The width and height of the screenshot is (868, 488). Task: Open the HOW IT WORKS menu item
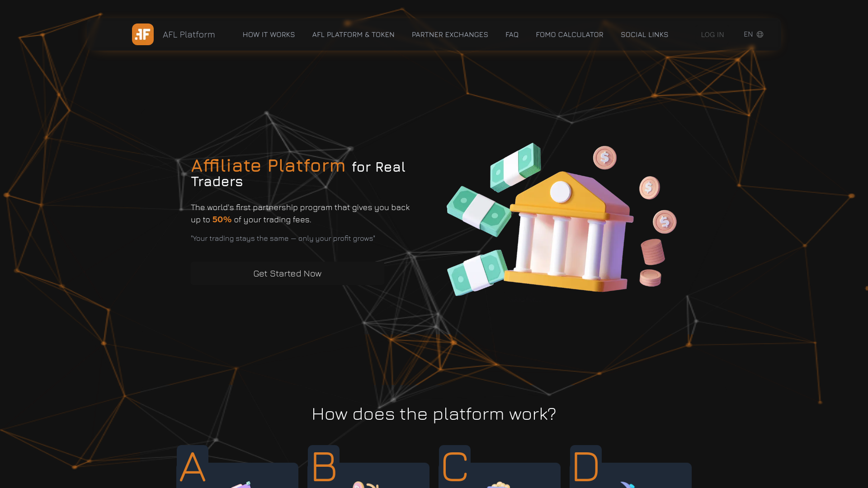269,34
